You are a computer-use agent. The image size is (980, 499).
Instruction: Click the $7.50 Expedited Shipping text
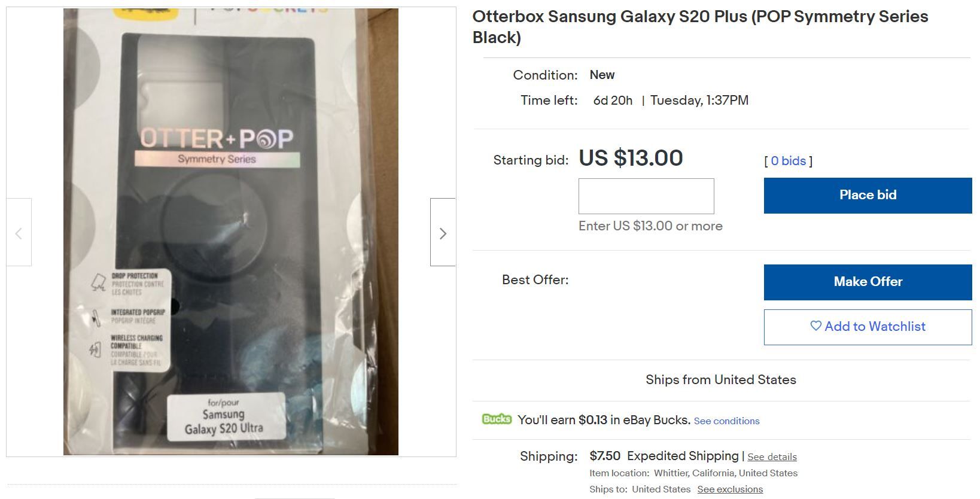pos(664,456)
